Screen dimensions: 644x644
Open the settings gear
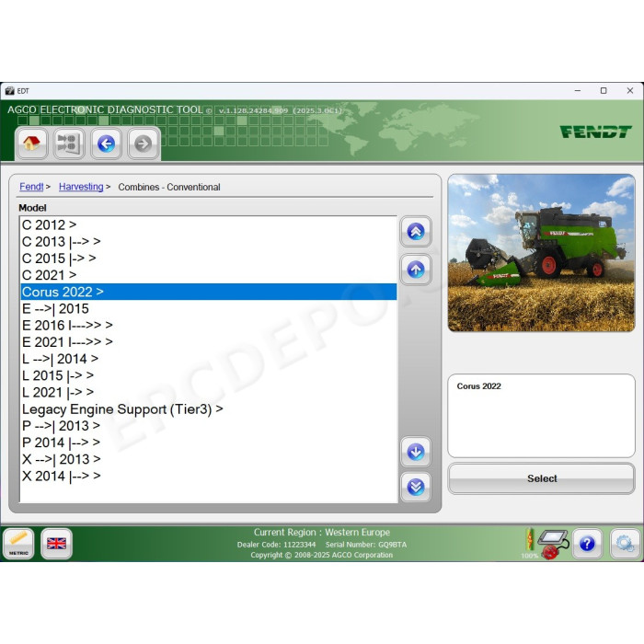coord(625,544)
